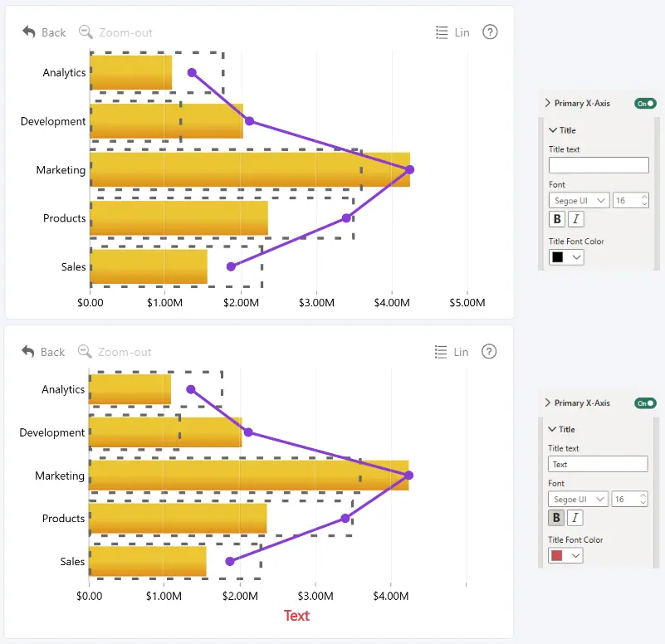
Task: Click the Zoom-out magnifier in the top chart
Action: pyautogui.click(x=86, y=32)
